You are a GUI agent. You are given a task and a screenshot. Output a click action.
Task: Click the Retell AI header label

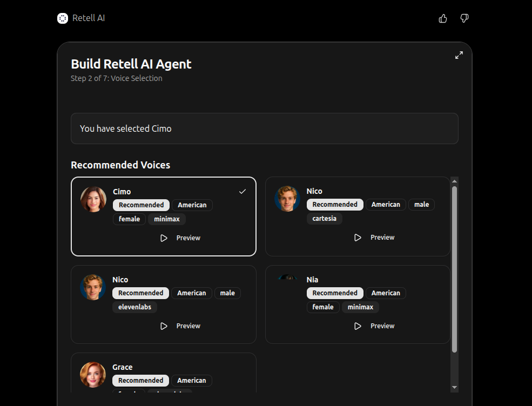[89, 18]
